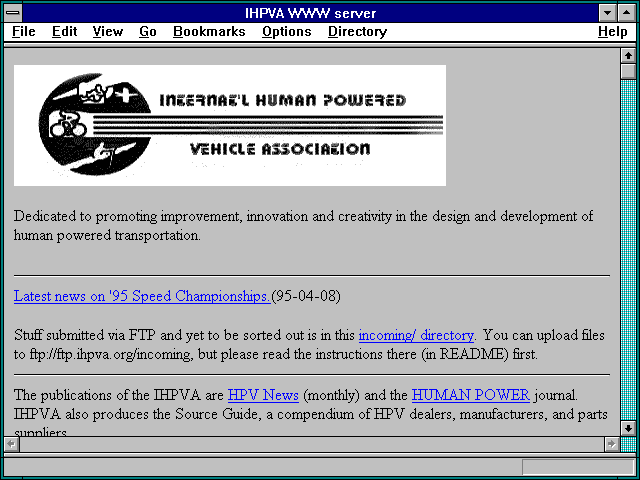Open the Edit menu
Screen dimensions: 640x480
pos(64,31)
